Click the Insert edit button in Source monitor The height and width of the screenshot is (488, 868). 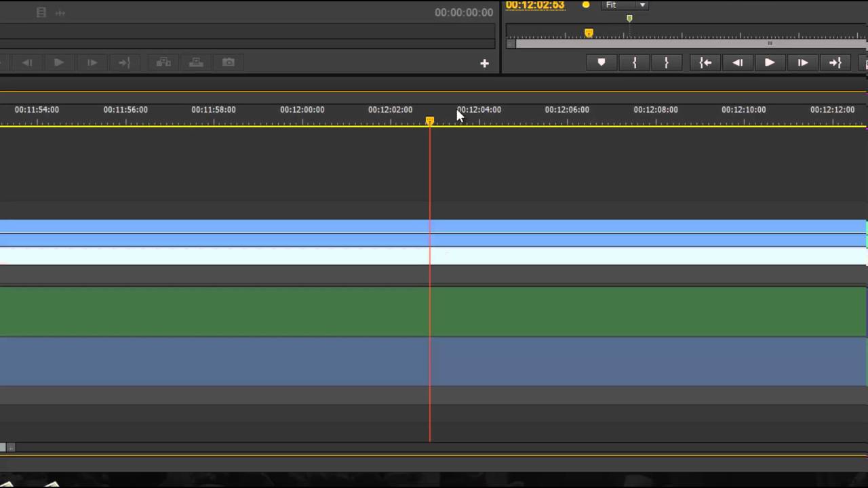point(163,62)
